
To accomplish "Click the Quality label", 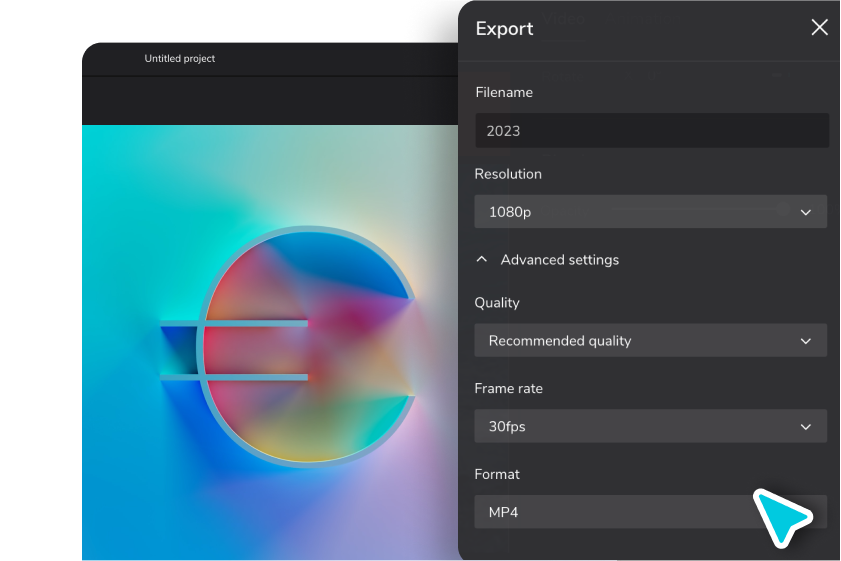I will [497, 303].
